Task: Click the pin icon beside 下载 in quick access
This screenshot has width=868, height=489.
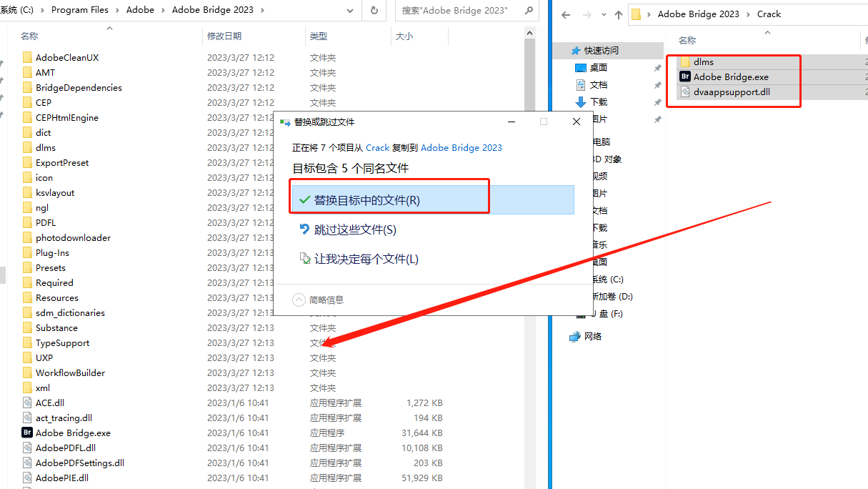Action: point(657,102)
